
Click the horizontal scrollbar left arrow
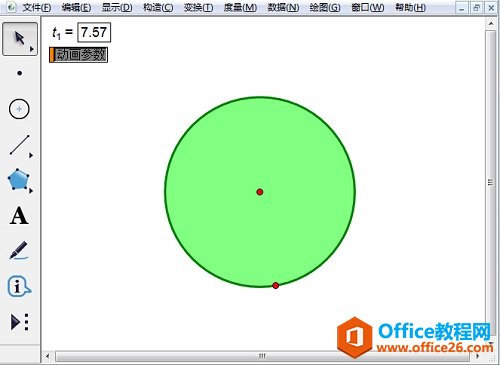[x=48, y=356]
